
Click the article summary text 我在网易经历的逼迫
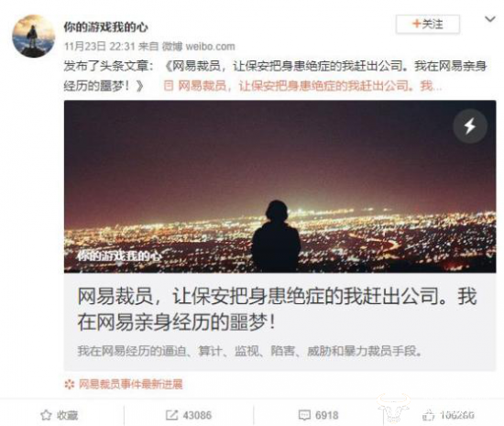[x=250, y=351]
